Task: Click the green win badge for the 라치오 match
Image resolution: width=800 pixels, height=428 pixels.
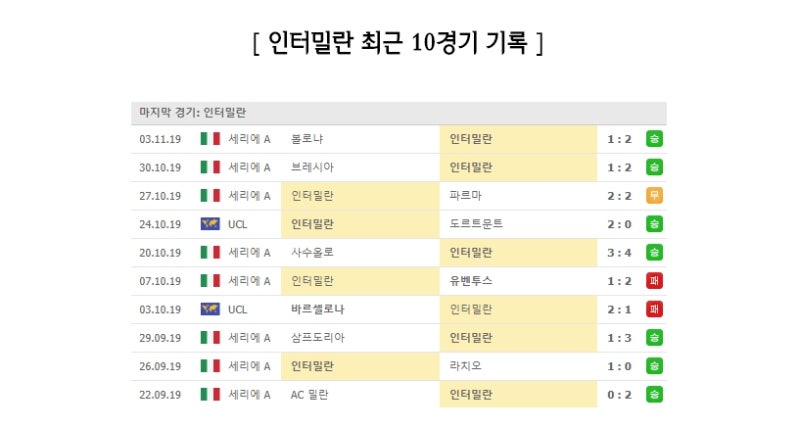Action: point(655,367)
